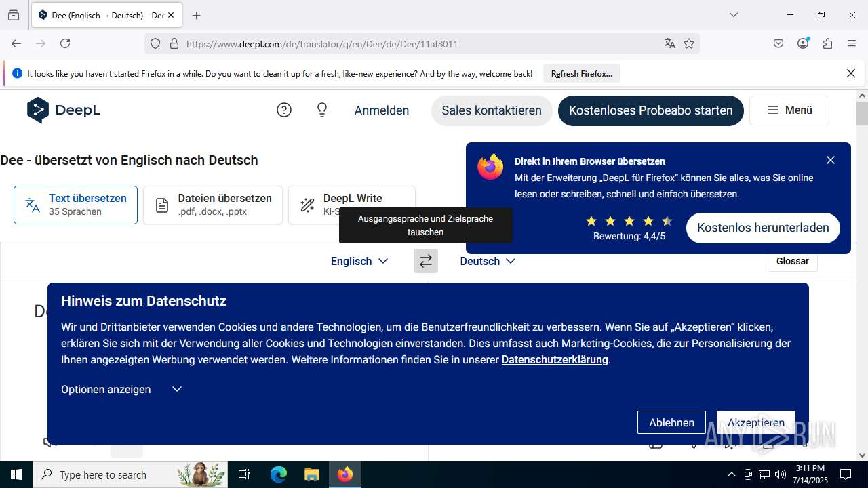The width and height of the screenshot is (868, 488).
Task: Click the Refresh Firefox... button
Action: point(582,73)
